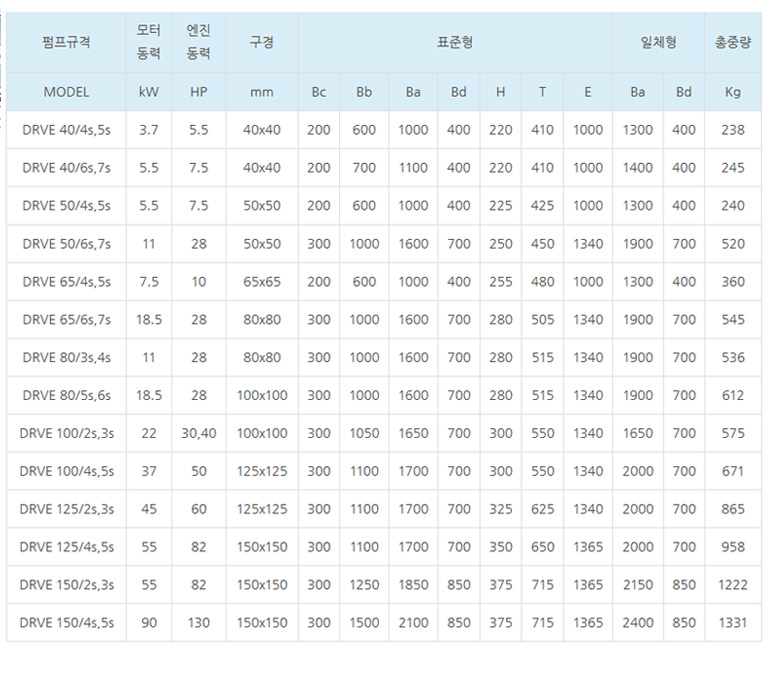Click the E subheader cell
Viewport: 770px width, 673px height.
pyautogui.click(x=588, y=92)
